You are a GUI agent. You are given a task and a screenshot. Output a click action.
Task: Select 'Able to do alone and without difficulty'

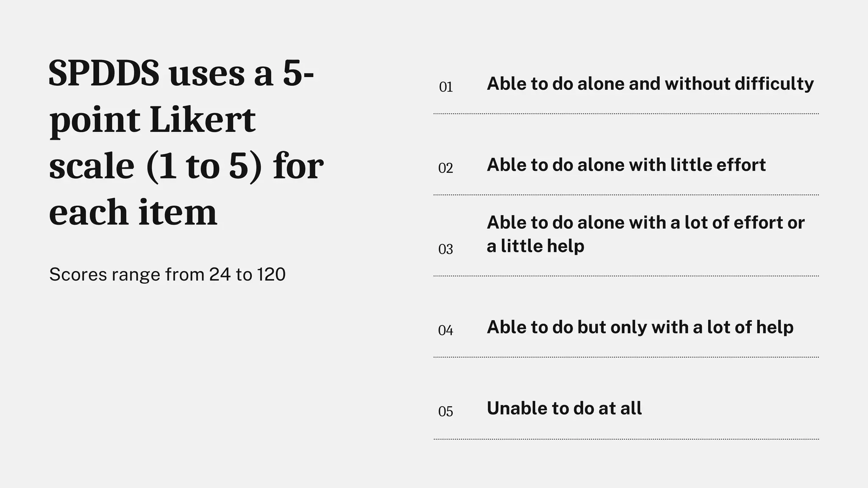[650, 84]
